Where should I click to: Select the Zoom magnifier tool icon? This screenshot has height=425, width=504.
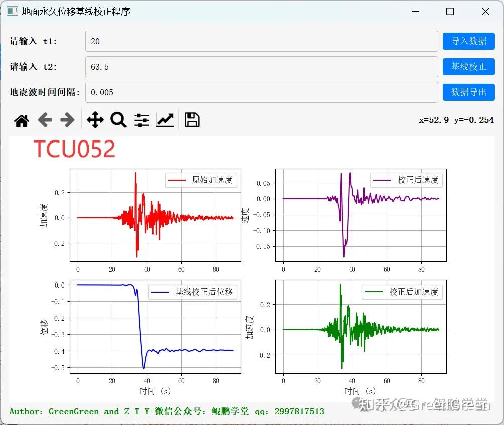pos(118,120)
